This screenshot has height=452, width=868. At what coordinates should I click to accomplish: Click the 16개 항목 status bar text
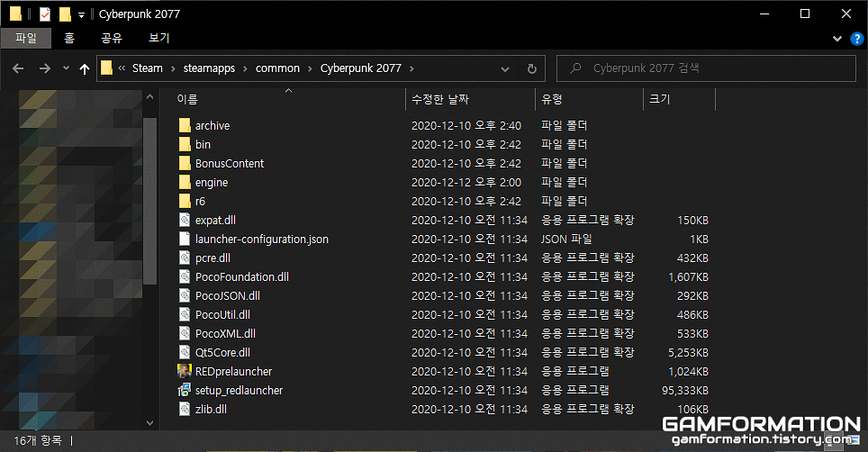pos(38,441)
